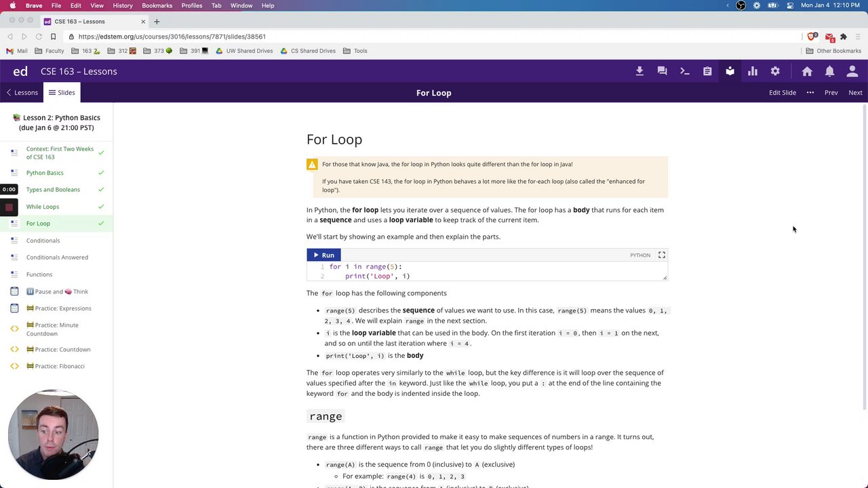Image resolution: width=868 pixels, height=488 pixels.
Task: Go to the home icon
Action: (807, 71)
